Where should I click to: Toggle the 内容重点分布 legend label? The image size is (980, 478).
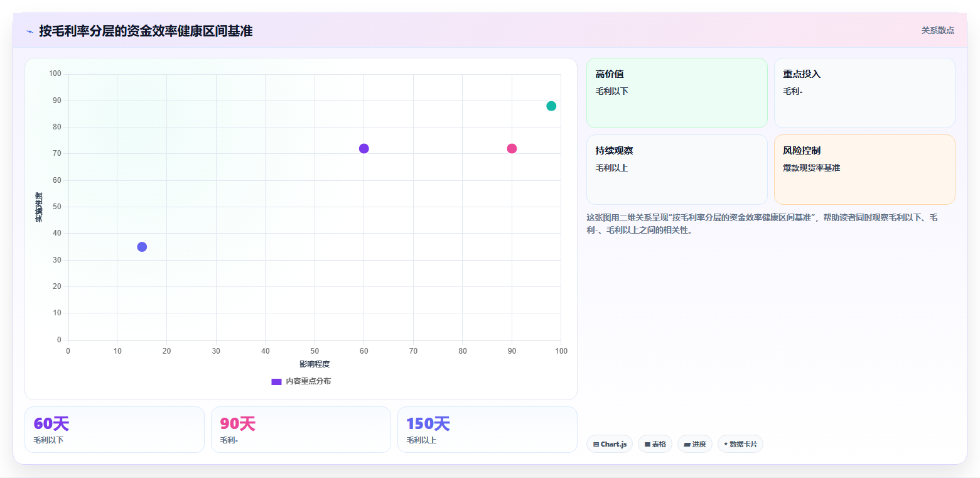coord(308,381)
